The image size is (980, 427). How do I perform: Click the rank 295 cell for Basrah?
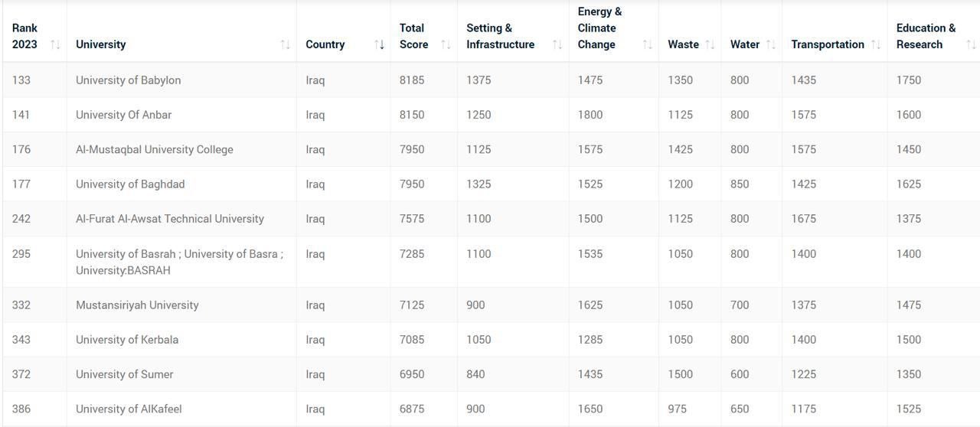[x=21, y=254]
